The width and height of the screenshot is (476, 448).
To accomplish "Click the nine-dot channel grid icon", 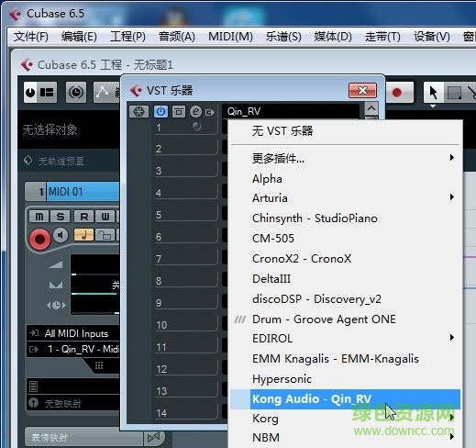I will pos(99,365).
